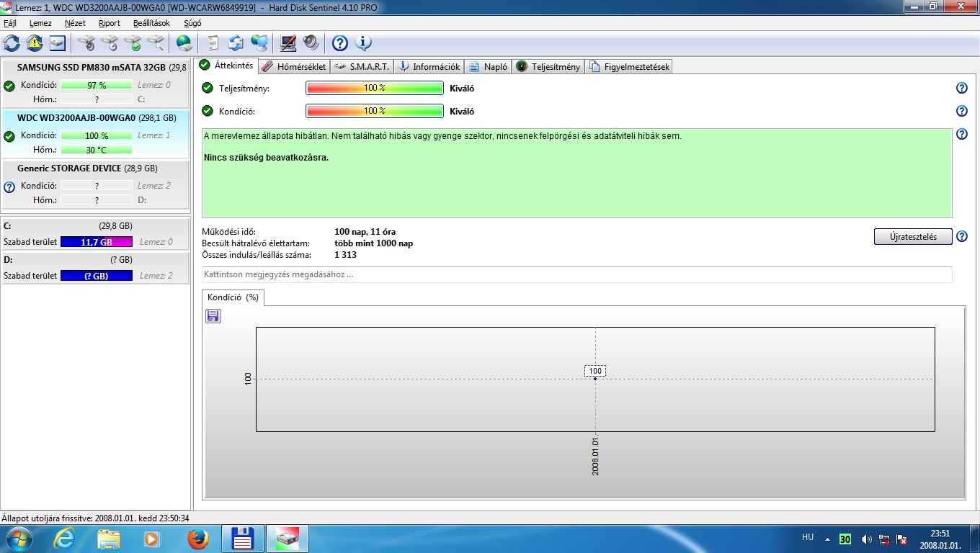The width and height of the screenshot is (980, 553).
Task: Switch to the Áttekintés tab
Action: tap(226, 66)
